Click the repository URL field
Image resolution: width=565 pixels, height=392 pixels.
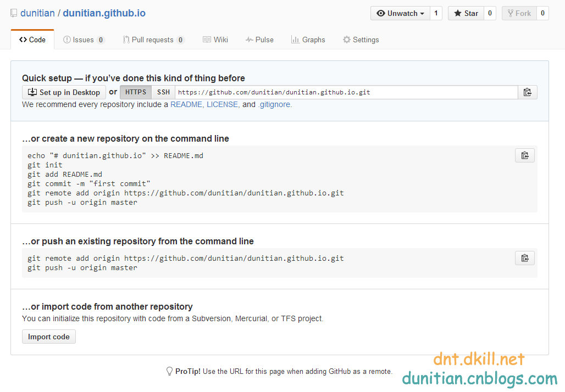(x=346, y=93)
